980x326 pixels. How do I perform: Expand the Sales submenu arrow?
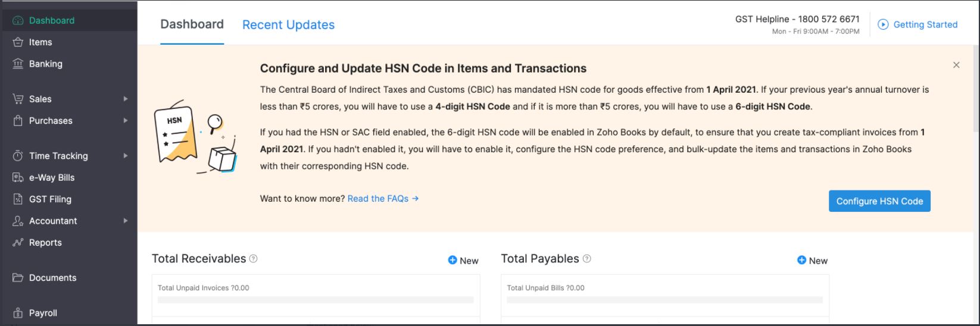(126, 99)
